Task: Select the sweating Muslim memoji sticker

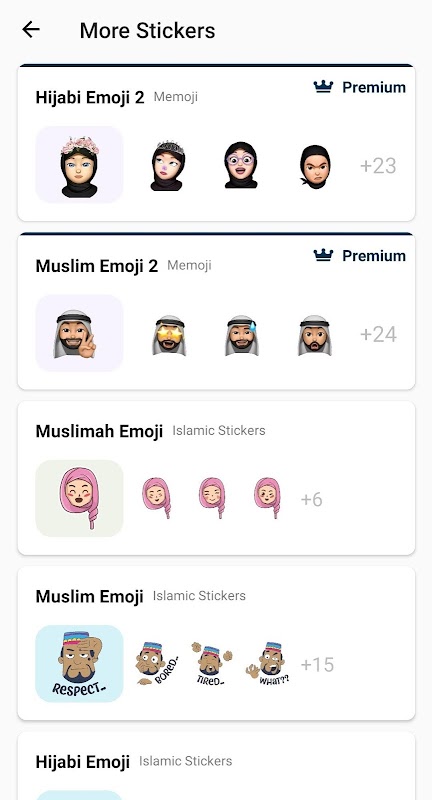Action: point(242,335)
